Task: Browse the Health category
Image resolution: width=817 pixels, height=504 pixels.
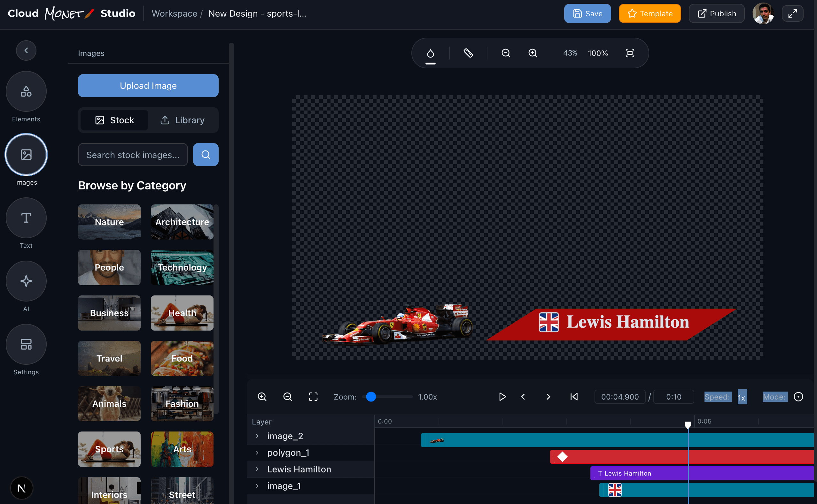Action: pos(182,313)
